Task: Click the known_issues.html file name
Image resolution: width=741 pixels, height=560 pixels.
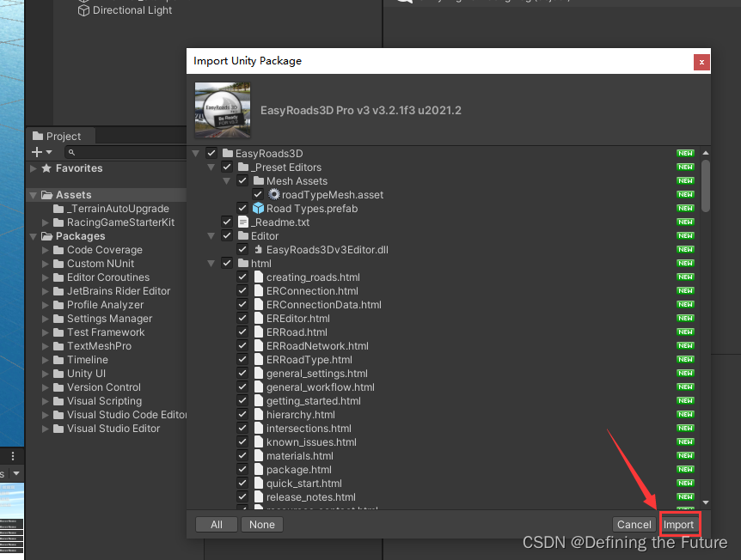Action: pos(311,442)
